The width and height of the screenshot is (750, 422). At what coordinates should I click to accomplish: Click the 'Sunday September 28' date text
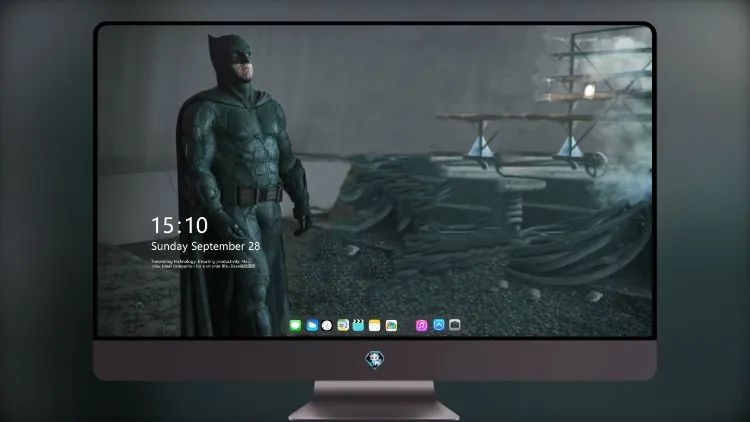206,246
